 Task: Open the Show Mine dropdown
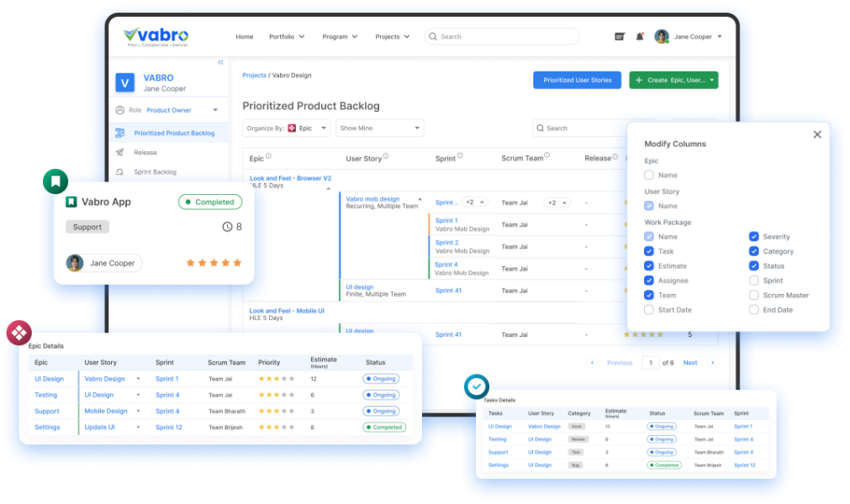[378, 128]
